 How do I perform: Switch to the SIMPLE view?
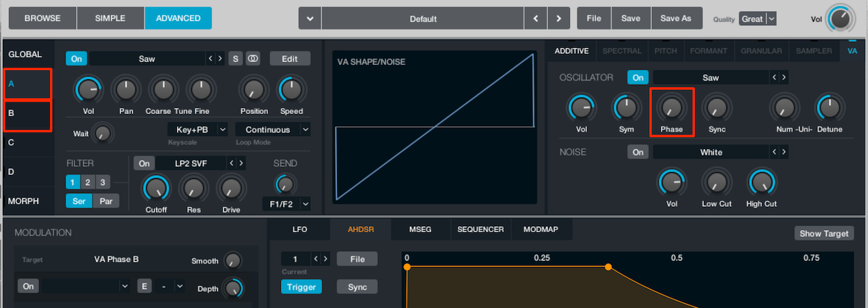coord(110,18)
